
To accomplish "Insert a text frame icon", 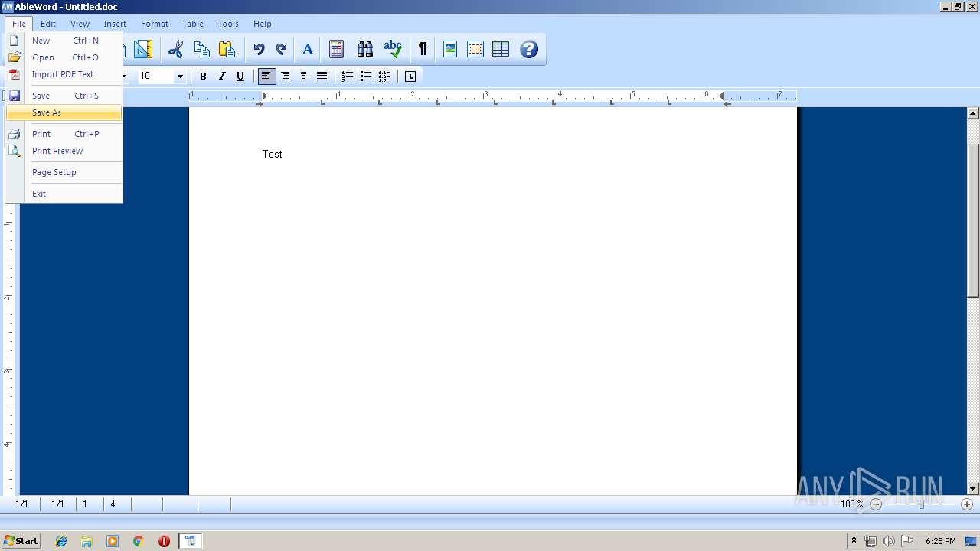I will [475, 50].
